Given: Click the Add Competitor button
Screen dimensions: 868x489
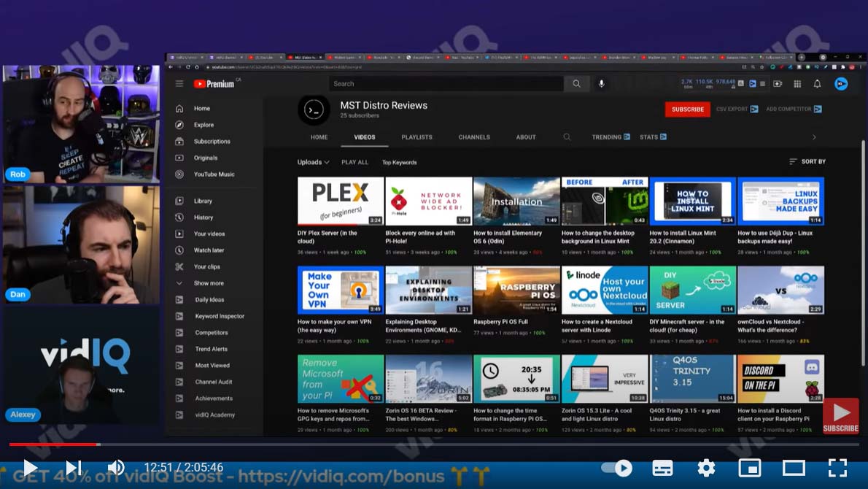Looking at the screenshot, I should point(794,109).
